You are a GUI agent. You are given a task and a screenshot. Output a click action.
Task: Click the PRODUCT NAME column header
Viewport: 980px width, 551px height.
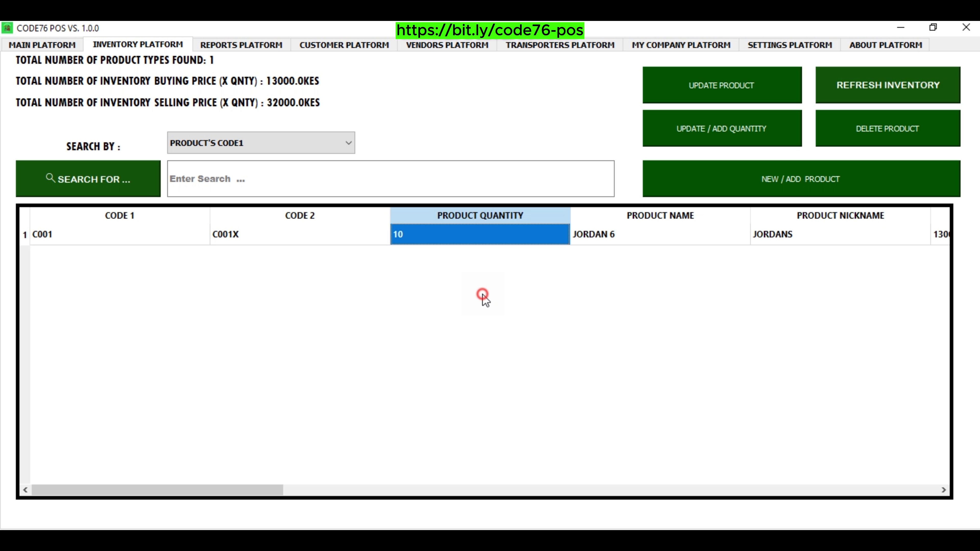660,216
